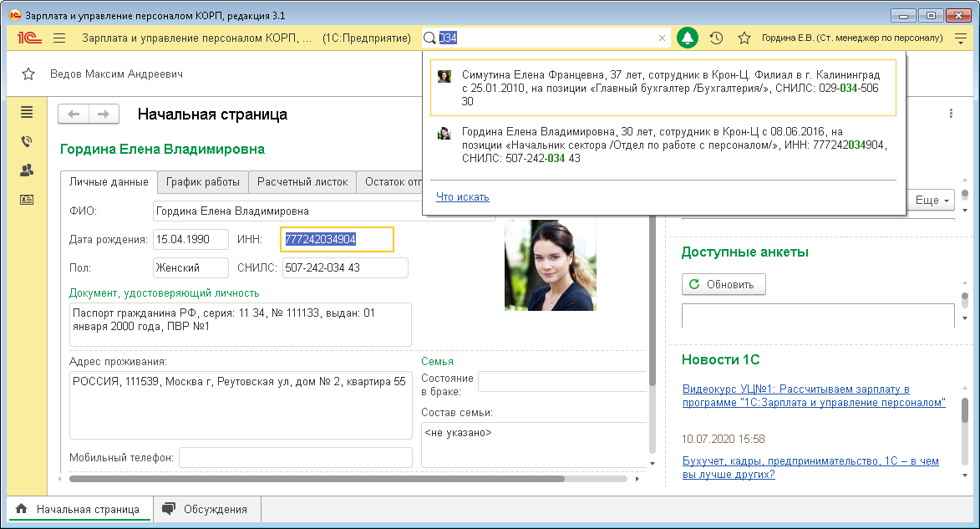Go back with the left arrow button

pyautogui.click(x=74, y=114)
